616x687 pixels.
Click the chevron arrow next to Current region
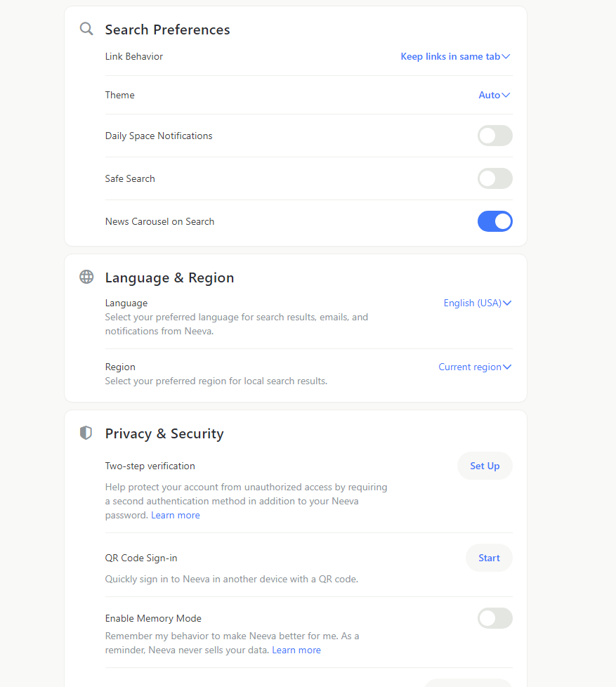click(x=507, y=367)
